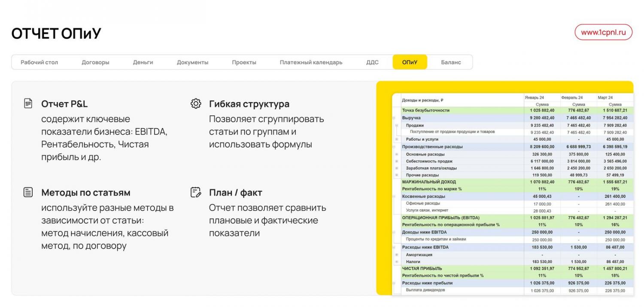Click the document icon beside Отчет P&L

(28, 103)
